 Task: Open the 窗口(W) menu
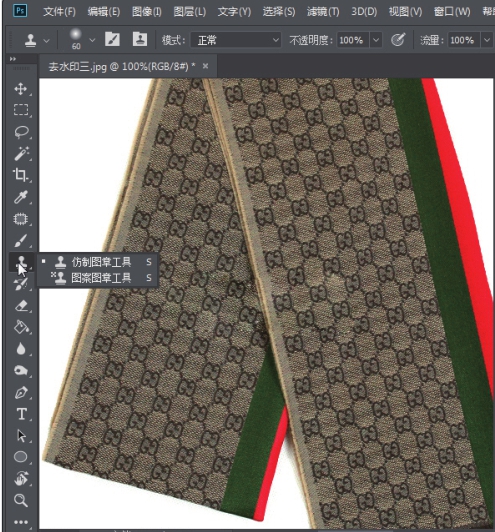click(x=452, y=12)
